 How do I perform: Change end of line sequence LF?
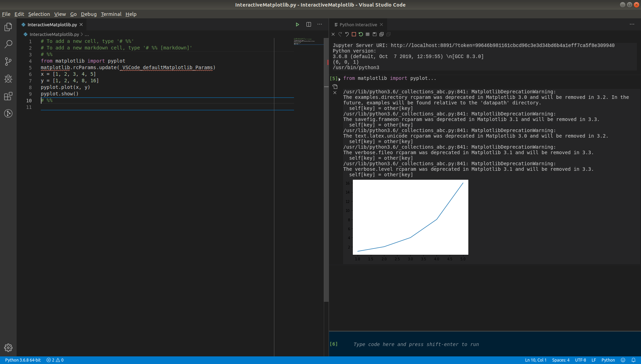tap(594, 360)
